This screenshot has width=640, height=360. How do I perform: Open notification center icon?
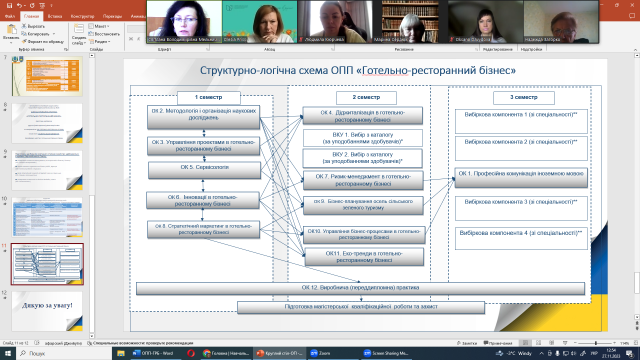coord(630,353)
